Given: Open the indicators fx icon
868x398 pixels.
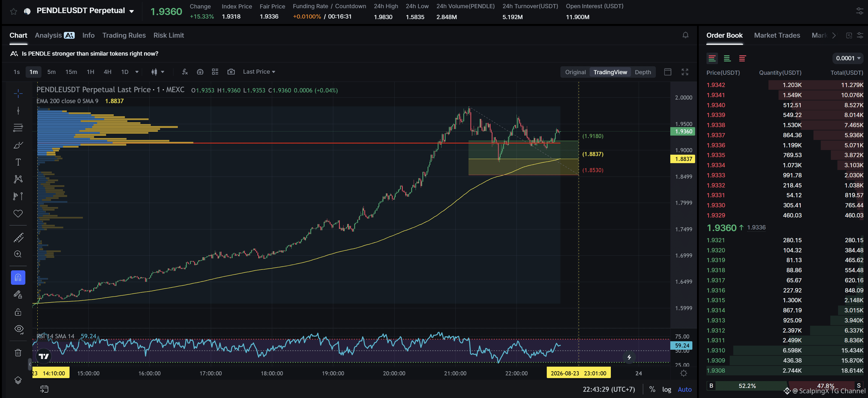Looking at the screenshot, I should click(185, 72).
